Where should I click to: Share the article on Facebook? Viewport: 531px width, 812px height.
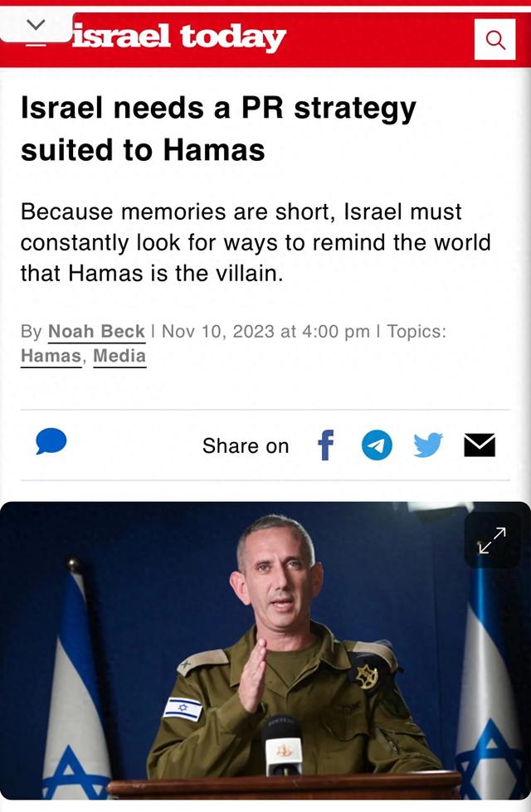click(x=325, y=445)
